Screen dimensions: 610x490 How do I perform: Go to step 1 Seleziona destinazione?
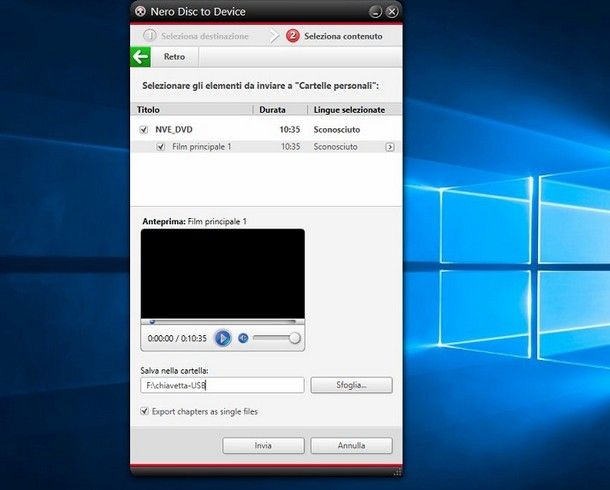click(x=196, y=36)
